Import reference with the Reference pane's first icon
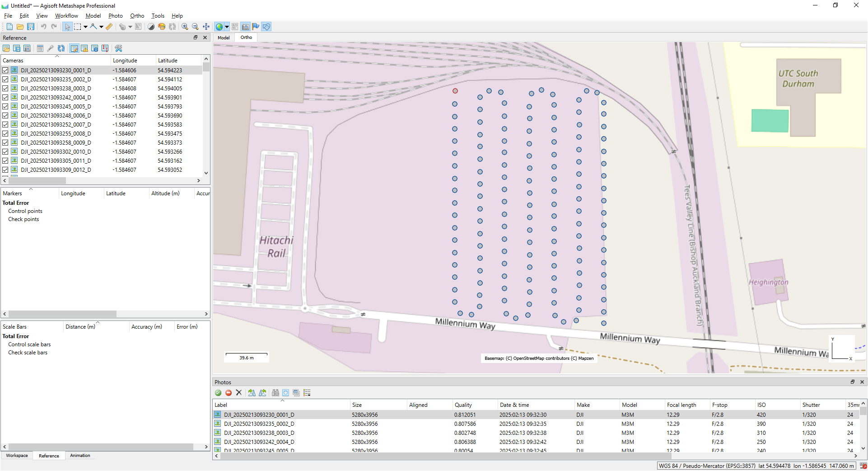868x471 pixels. [6, 48]
